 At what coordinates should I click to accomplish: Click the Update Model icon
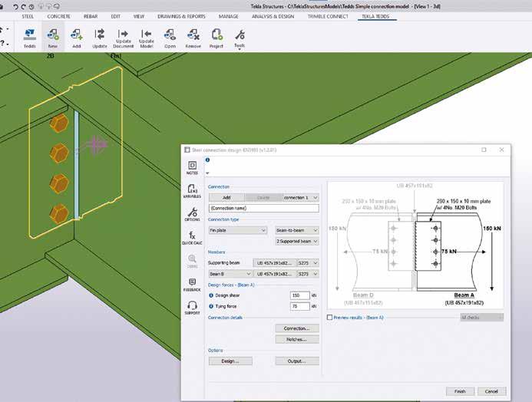point(146,38)
